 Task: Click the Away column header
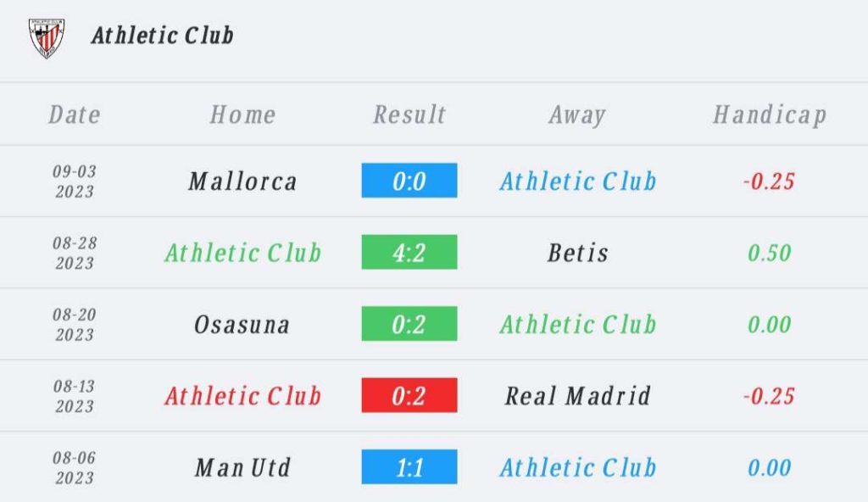(577, 115)
